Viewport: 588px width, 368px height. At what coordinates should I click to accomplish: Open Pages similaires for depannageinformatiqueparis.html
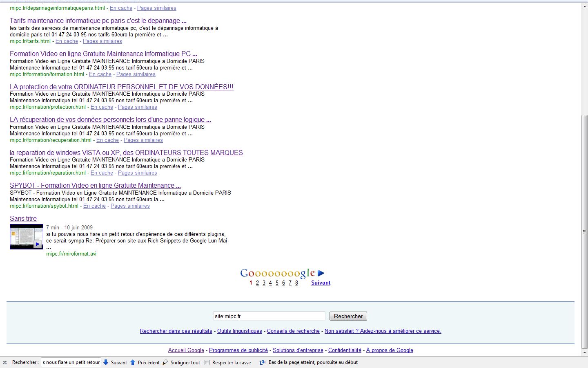157,8
